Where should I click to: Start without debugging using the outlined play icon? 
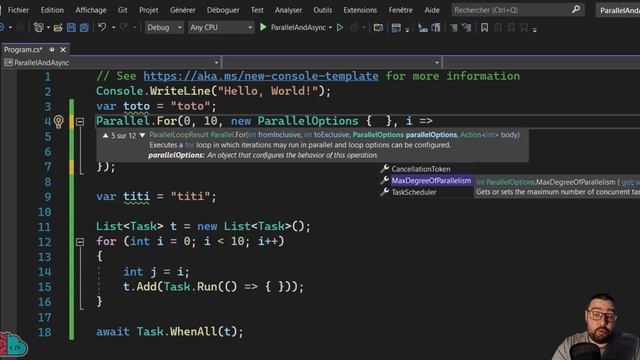click(340, 27)
